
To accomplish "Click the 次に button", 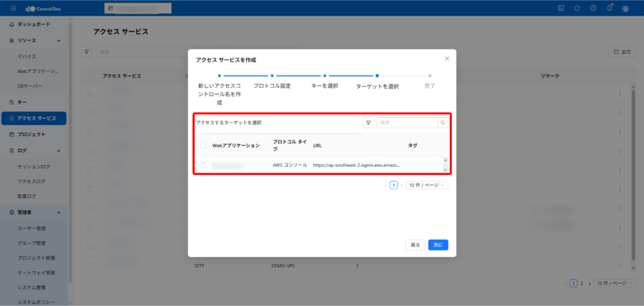I will coord(438,245).
